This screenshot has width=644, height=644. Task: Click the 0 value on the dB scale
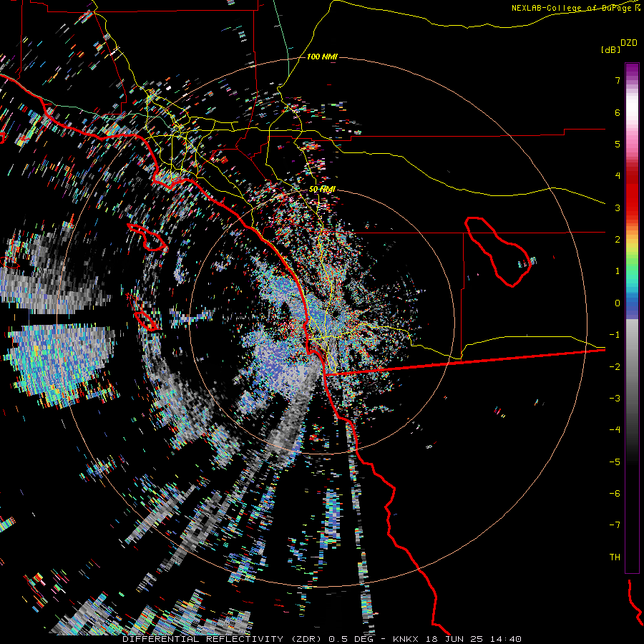[x=618, y=303]
